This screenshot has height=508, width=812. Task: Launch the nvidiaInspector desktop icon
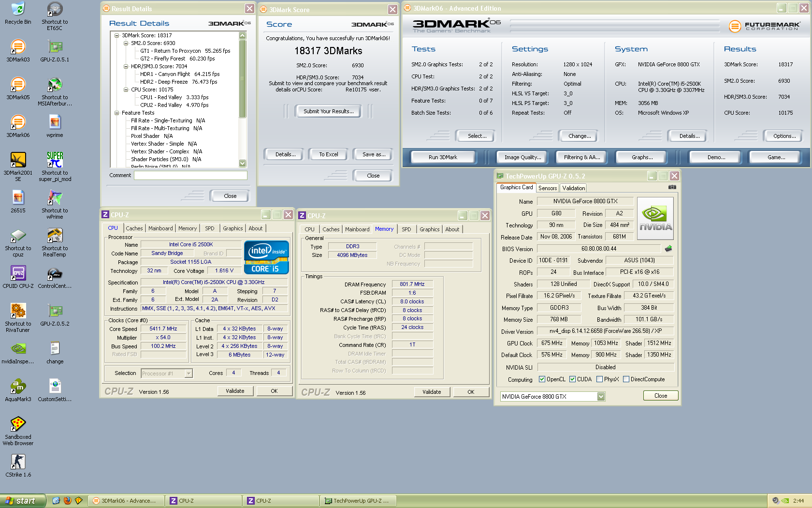coord(18,352)
